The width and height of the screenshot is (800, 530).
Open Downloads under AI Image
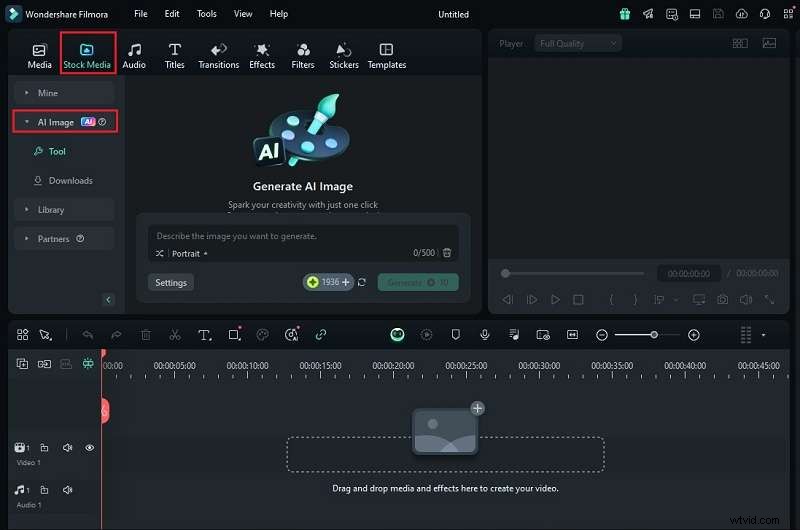click(70, 181)
